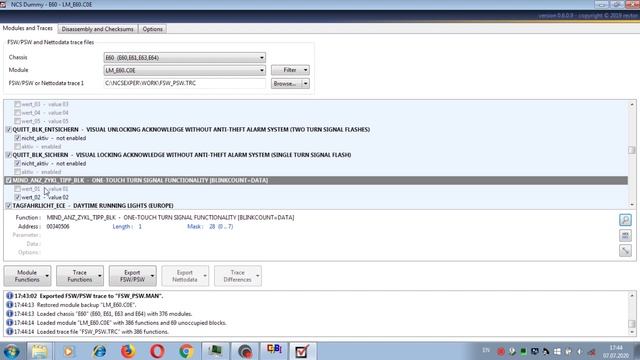Click the EN language indicator in the tray

click(486, 350)
